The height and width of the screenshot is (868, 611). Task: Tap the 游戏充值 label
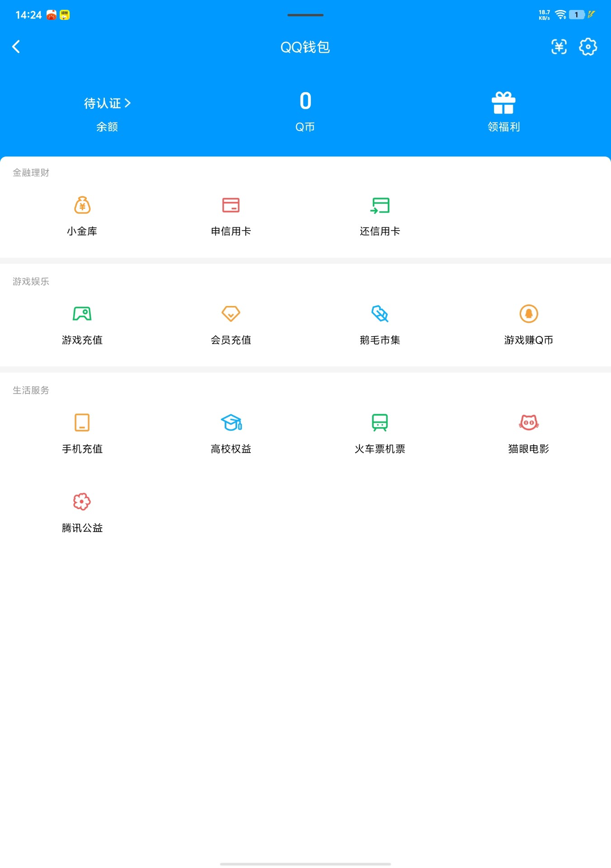[82, 340]
